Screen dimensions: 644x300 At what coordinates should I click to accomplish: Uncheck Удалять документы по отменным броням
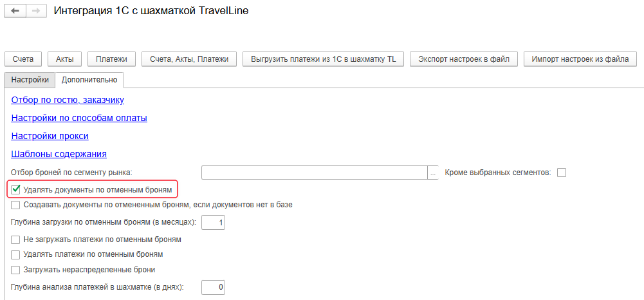click(15, 189)
